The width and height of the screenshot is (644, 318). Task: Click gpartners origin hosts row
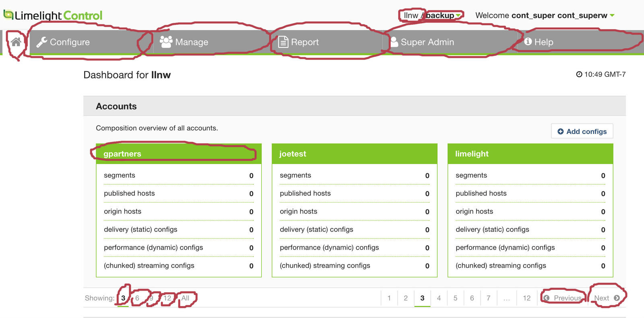pyautogui.click(x=179, y=211)
